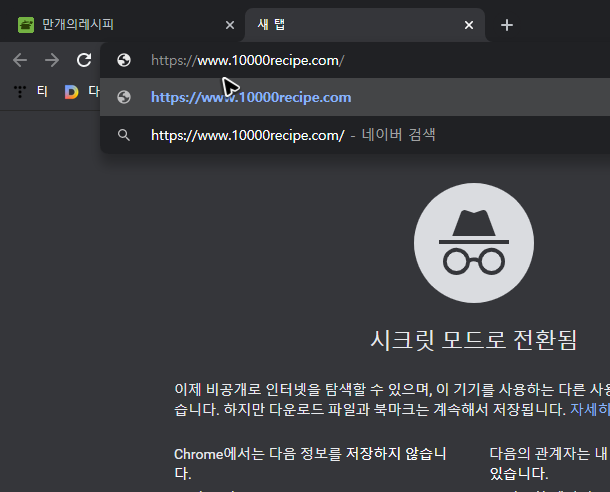The image size is (610, 492).
Task: Switch to the 만개의레시피 tab
Action: (x=123, y=25)
